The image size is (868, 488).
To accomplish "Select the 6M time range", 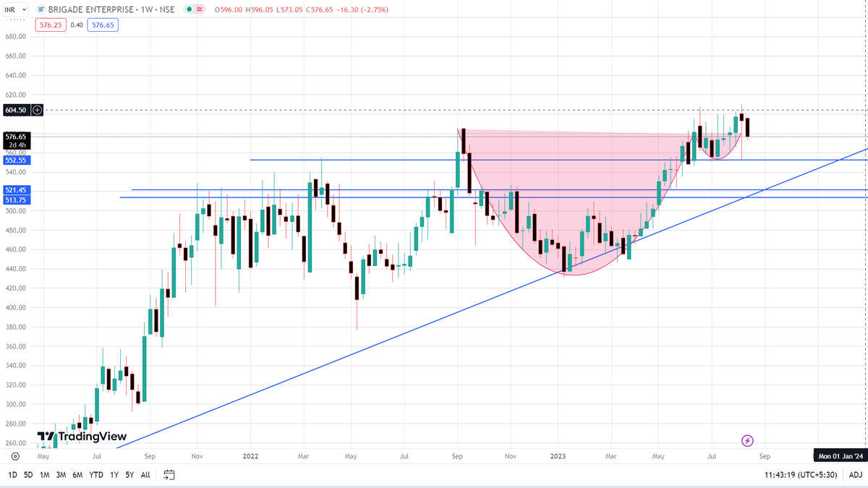I will (x=77, y=475).
